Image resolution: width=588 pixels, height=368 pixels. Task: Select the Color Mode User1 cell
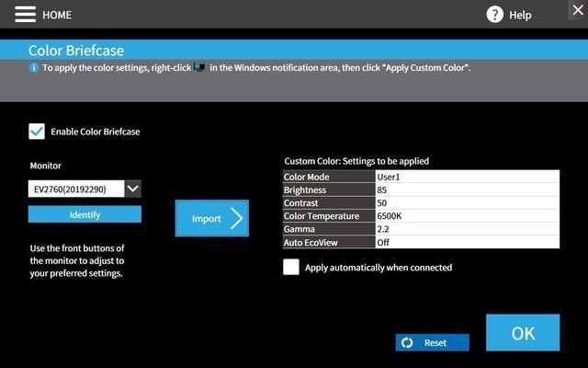466,177
